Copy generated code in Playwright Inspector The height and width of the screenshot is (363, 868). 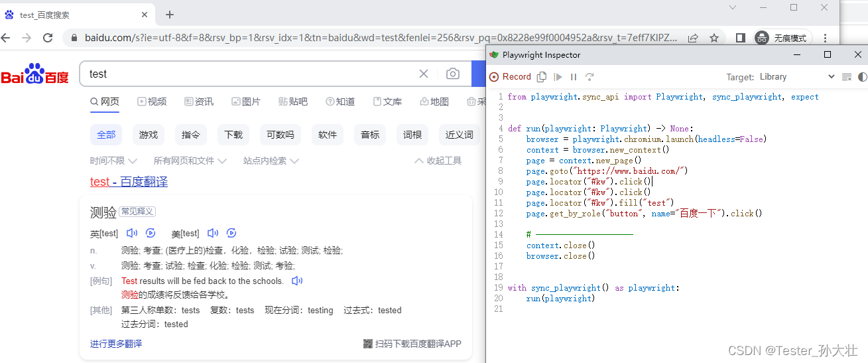[542, 77]
